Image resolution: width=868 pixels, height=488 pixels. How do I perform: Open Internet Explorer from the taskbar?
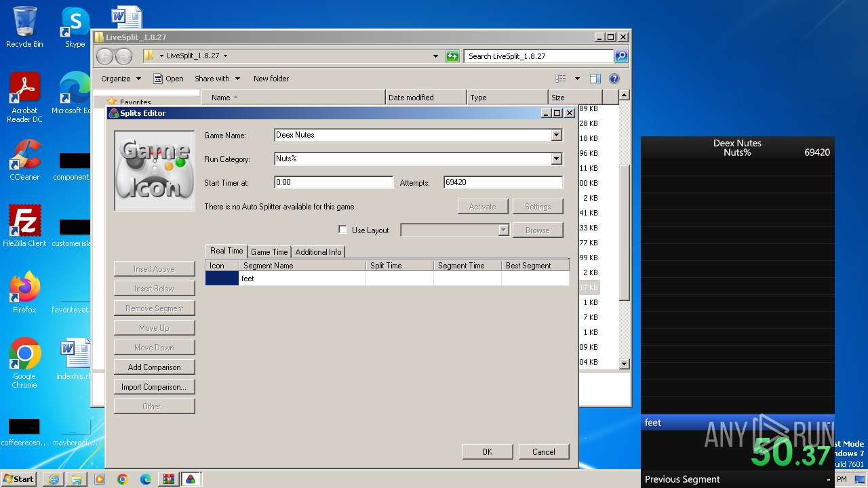click(x=54, y=479)
